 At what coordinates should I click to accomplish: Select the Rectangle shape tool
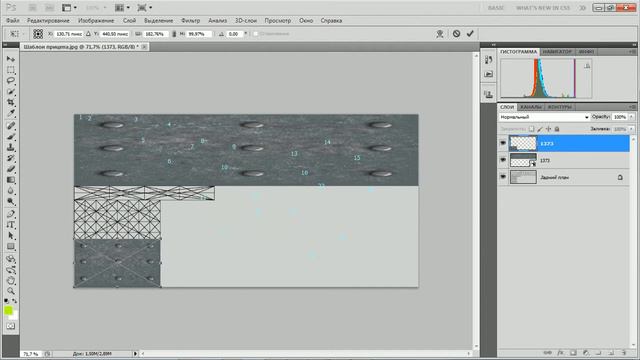pos(11,247)
